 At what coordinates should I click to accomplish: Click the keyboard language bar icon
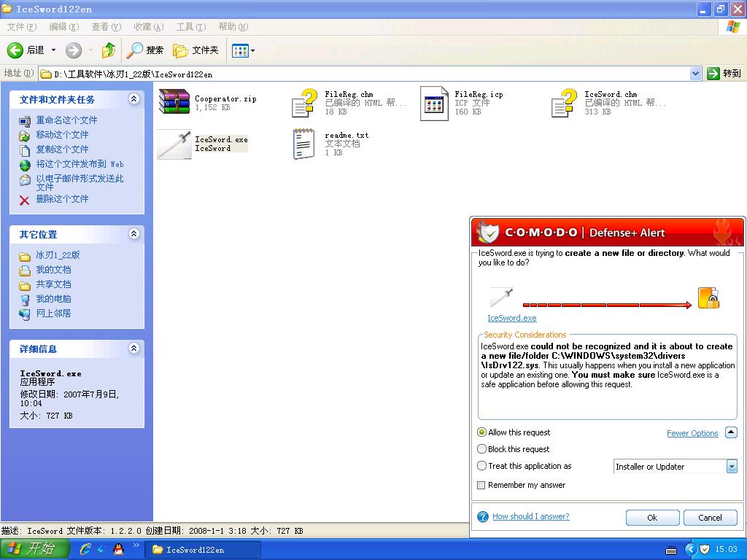pyautogui.click(x=671, y=551)
